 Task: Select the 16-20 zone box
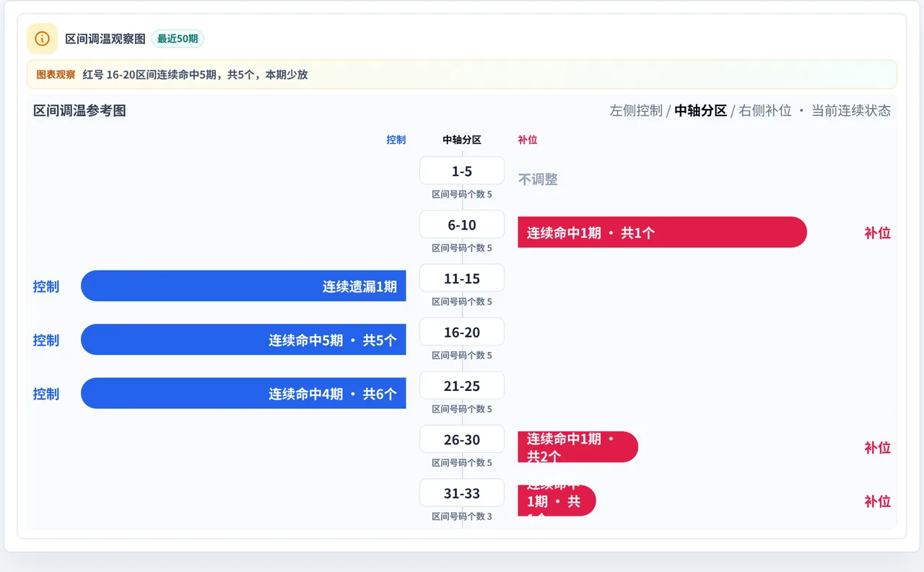tap(462, 332)
